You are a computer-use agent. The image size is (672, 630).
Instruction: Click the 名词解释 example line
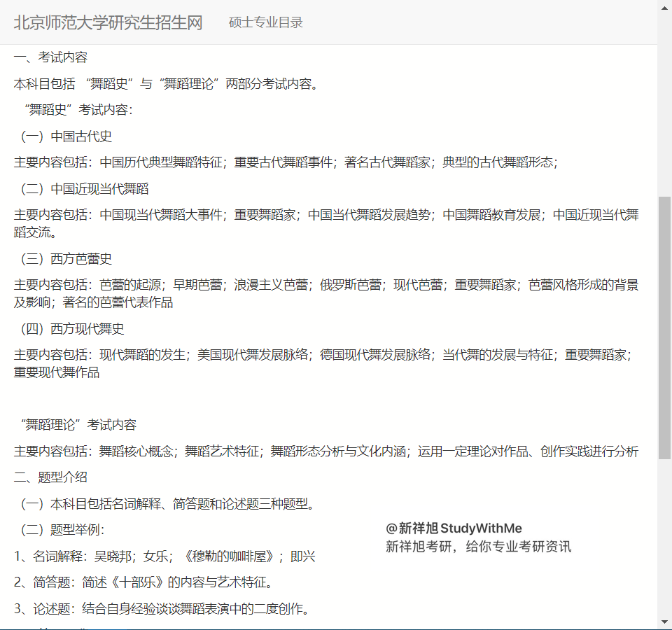point(164,556)
